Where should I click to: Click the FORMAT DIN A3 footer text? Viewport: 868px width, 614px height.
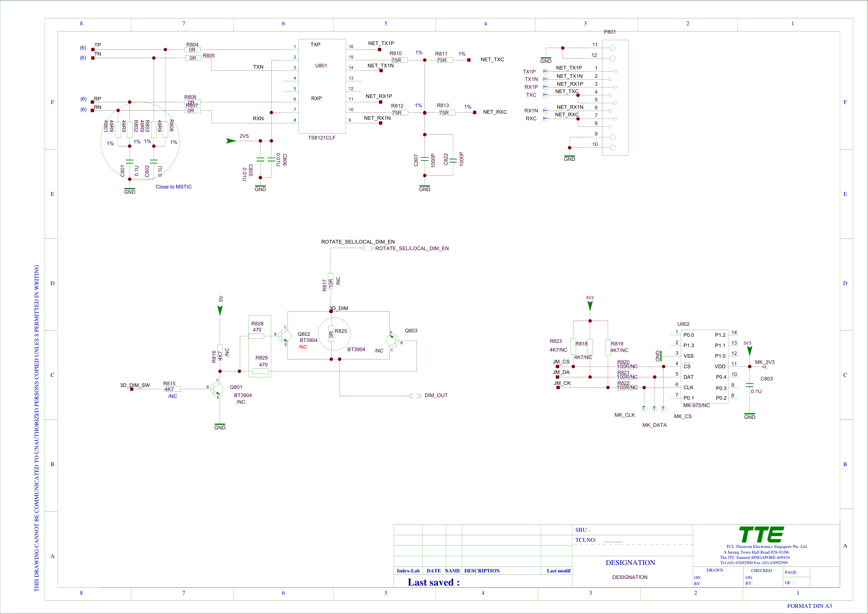(x=809, y=606)
